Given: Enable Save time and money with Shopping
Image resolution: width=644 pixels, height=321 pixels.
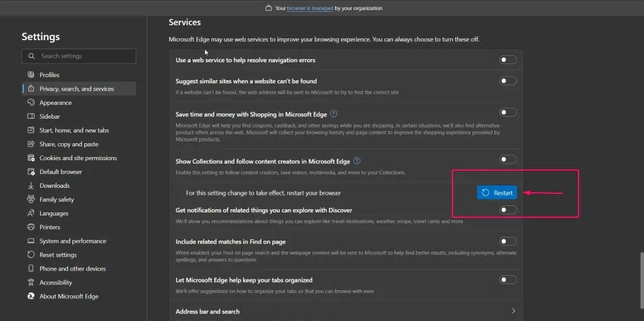Looking at the screenshot, I should (x=508, y=112).
